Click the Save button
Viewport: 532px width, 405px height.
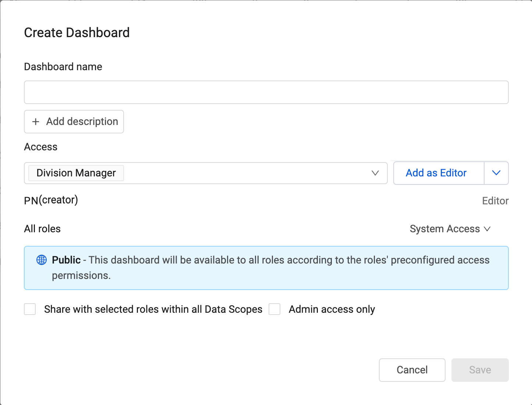pyautogui.click(x=480, y=370)
